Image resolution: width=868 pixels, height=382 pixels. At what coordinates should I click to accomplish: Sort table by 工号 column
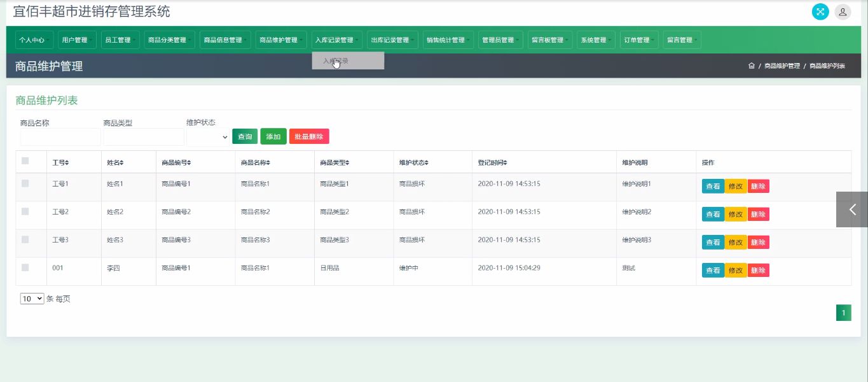click(60, 163)
